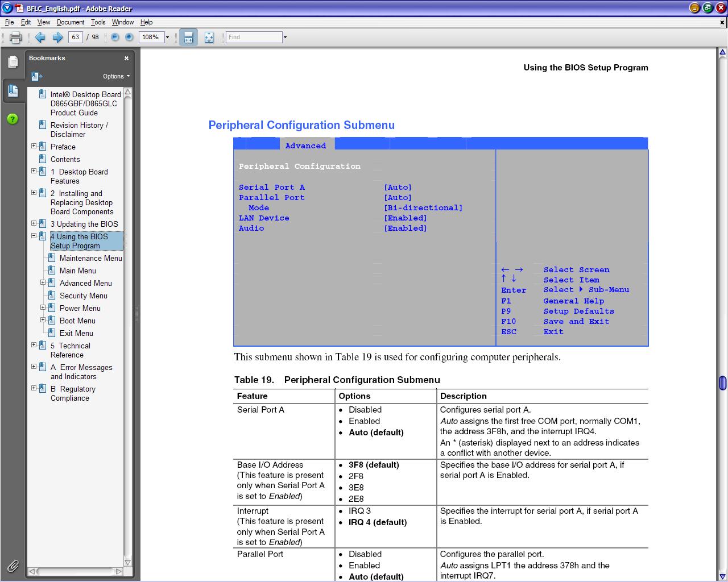The width and height of the screenshot is (728, 582).
Task: Select the Intel Desktop Board Product Guide bookmark
Action: point(85,103)
